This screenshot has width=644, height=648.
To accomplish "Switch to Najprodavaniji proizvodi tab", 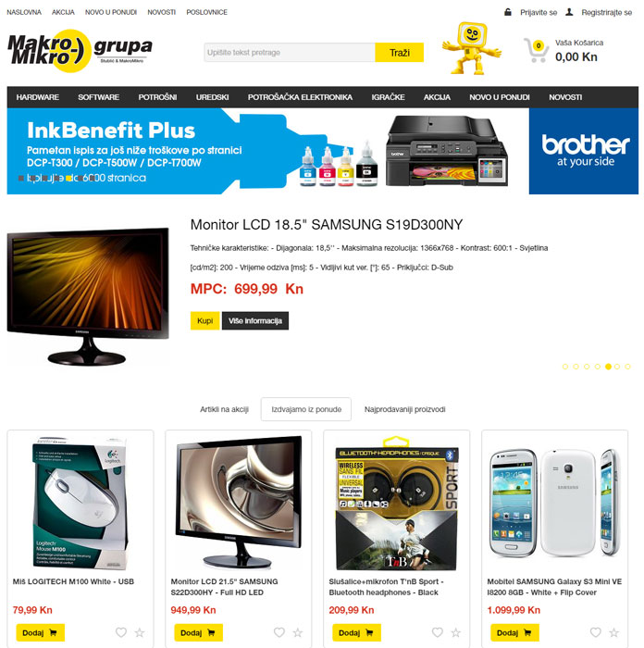I will [x=405, y=409].
